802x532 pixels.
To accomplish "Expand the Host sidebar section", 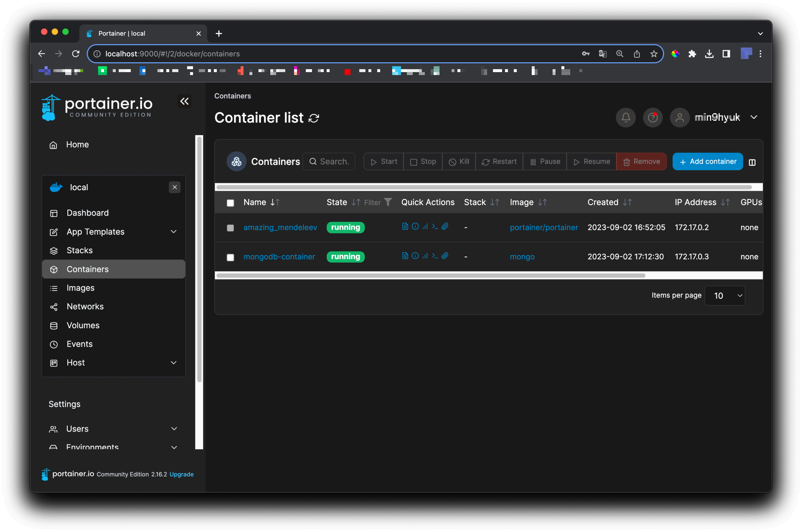I will [173, 363].
